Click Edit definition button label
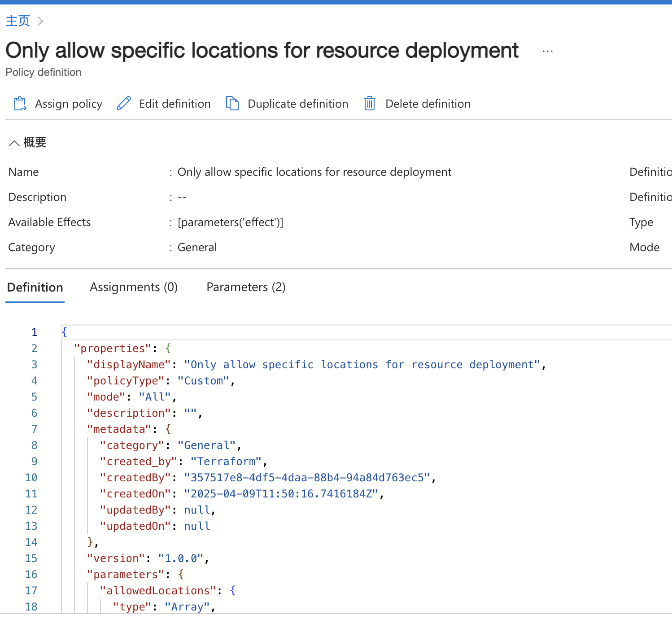Screen dimensions: 672x619 tap(175, 104)
